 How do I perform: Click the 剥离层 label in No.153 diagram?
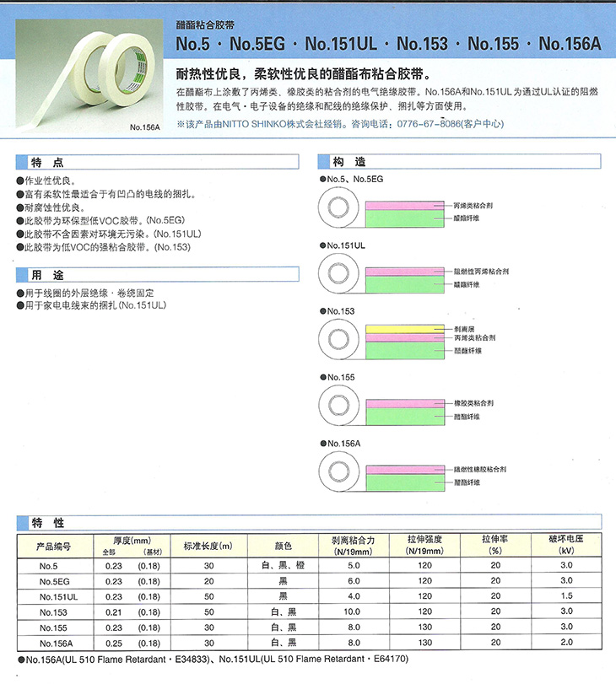click(464, 330)
